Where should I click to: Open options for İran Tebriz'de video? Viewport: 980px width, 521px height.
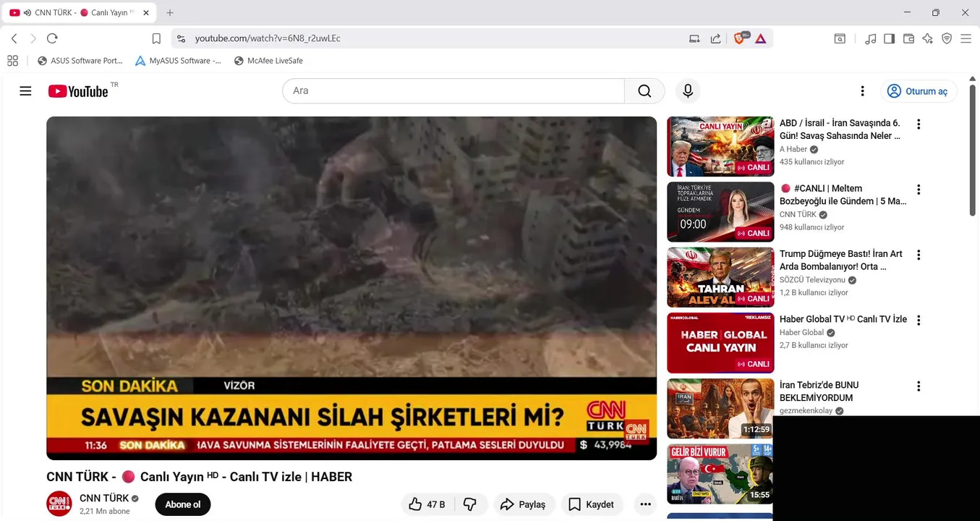pos(919,386)
